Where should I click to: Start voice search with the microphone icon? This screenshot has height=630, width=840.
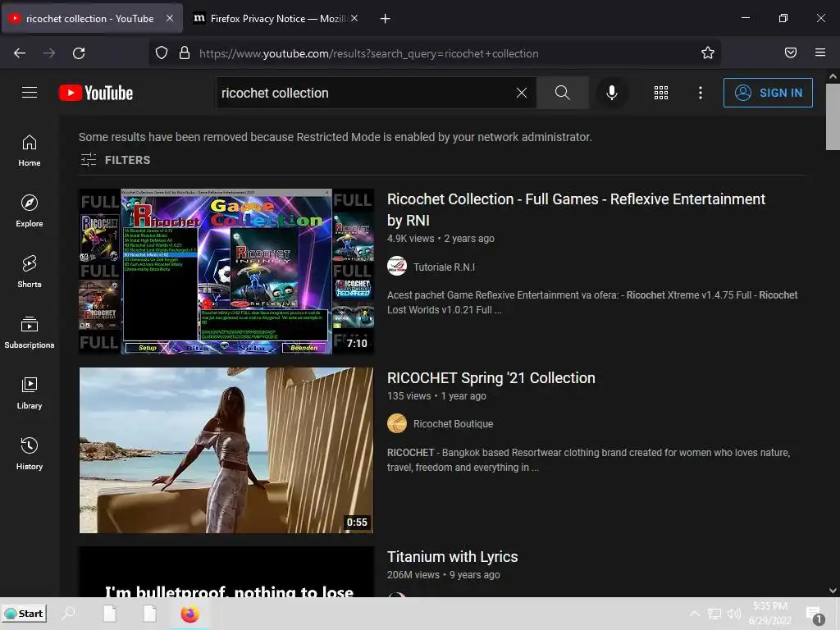pos(611,93)
